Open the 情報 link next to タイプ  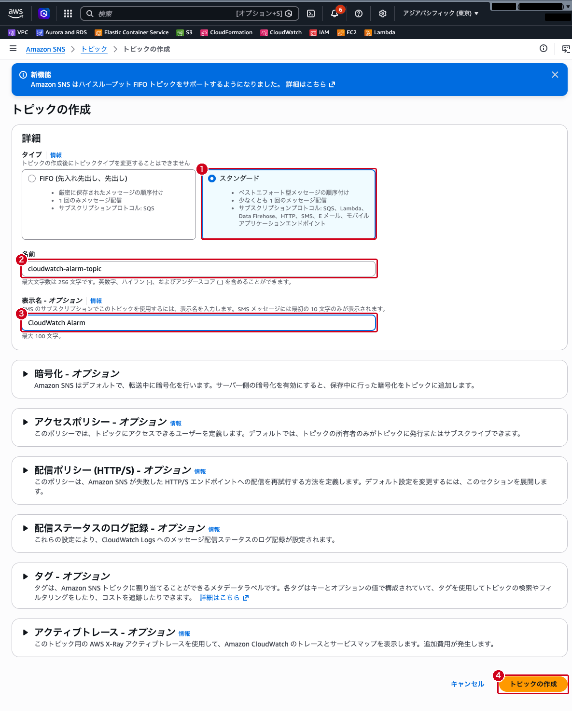pyautogui.click(x=56, y=155)
